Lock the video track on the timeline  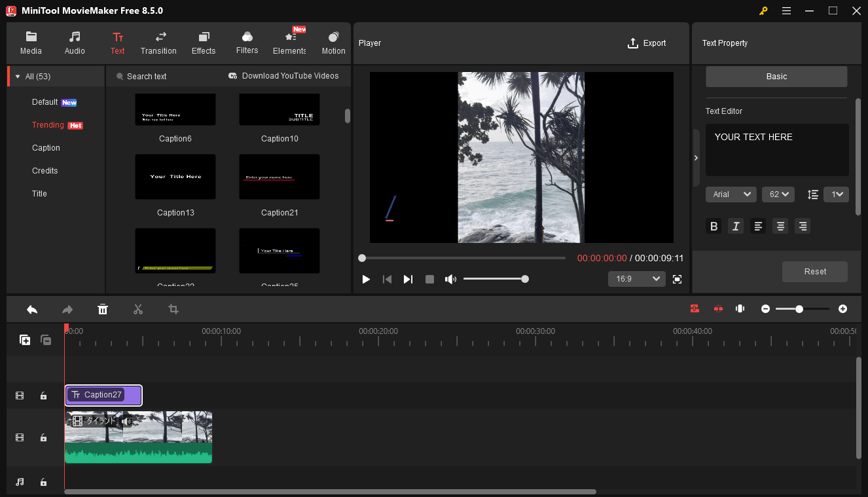(43, 437)
